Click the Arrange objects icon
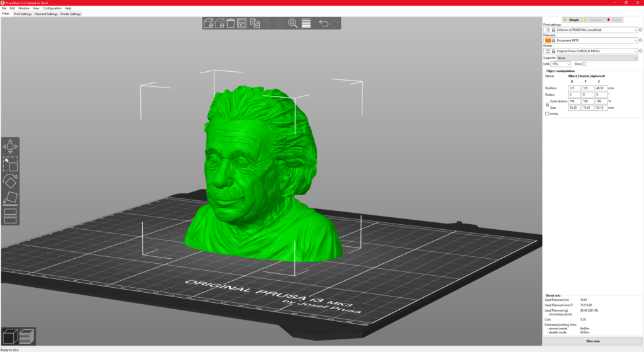The height and width of the screenshot is (352, 644). tap(242, 23)
